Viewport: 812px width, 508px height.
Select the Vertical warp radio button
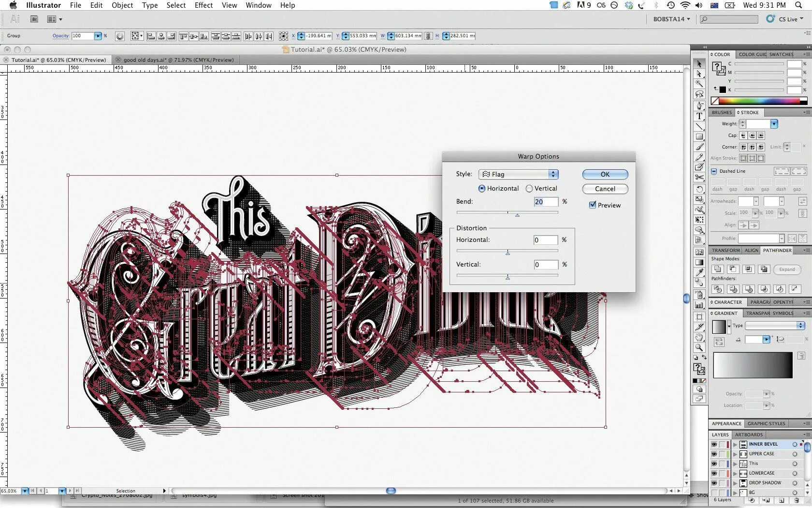click(x=529, y=188)
